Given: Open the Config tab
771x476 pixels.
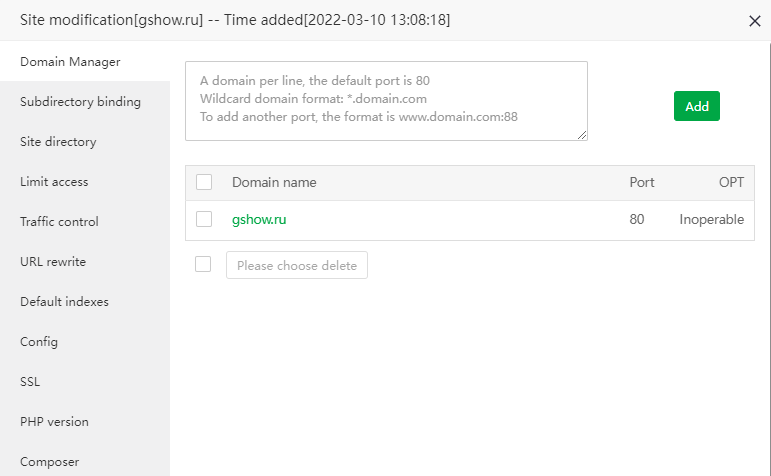Looking at the screenshot, I should [39, 342].
